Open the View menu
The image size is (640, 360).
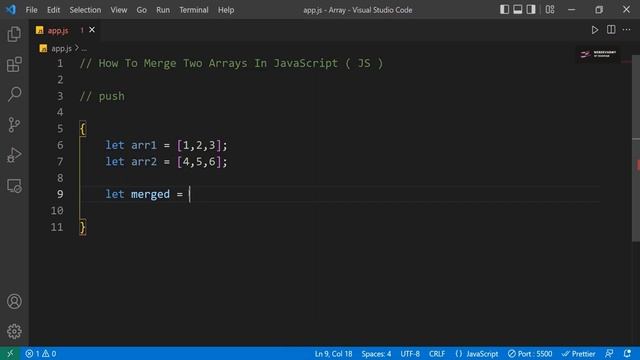119,10
